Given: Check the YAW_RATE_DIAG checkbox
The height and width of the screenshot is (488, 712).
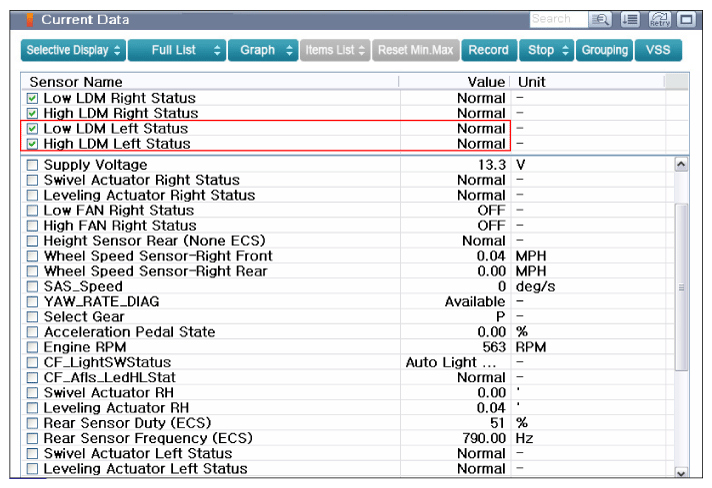Looking at the screenshot, I should coord(32,302).
